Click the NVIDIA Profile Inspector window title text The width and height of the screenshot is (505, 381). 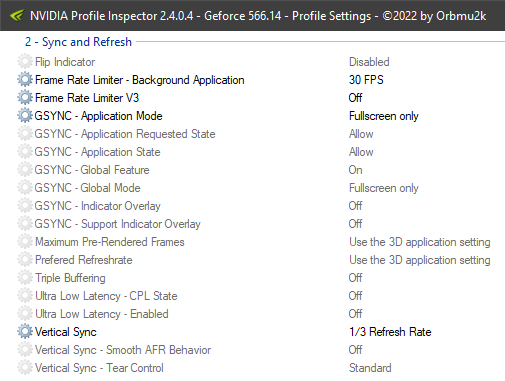pos(258,16)
